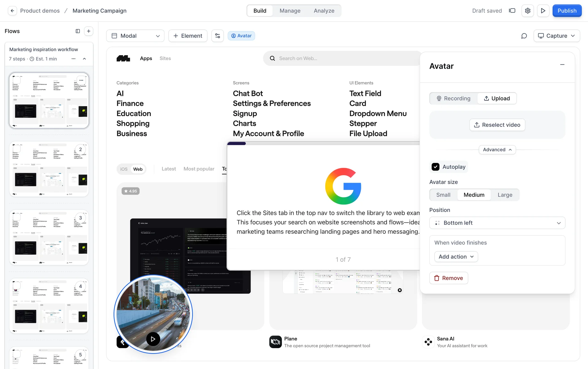Play the avatar video preview
Screen dimensions: 588x369
point(153,339)
